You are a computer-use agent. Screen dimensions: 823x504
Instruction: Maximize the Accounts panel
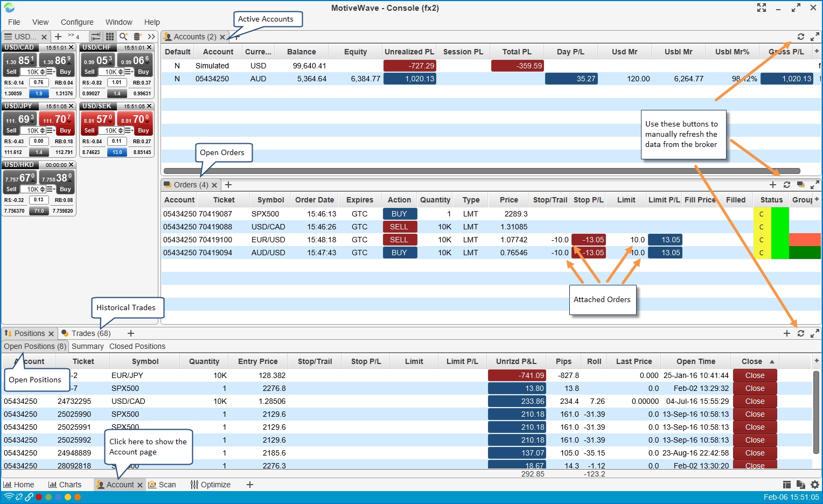click(815, 37)
